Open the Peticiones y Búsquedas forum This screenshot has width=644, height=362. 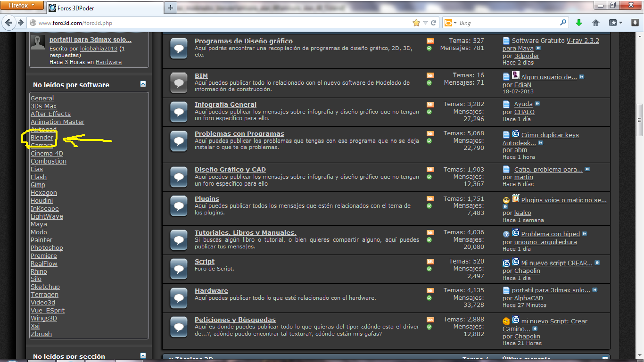tap(235, 320)
